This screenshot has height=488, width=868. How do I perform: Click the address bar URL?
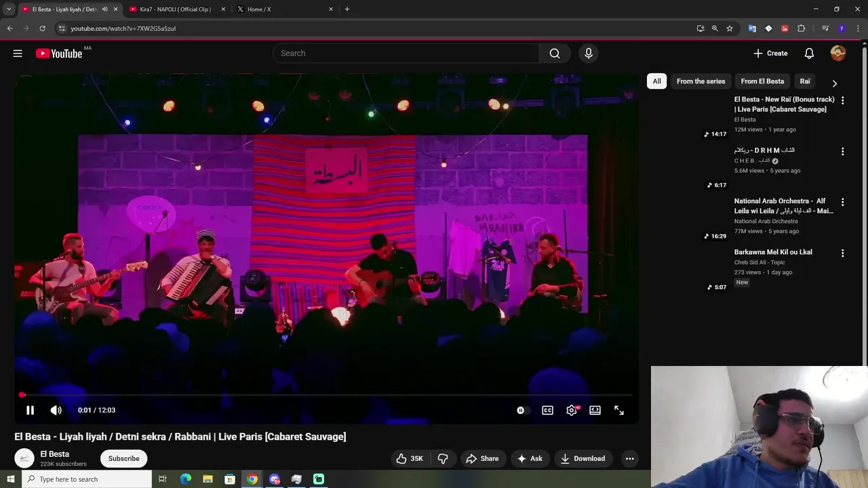click(x=123, y=28)
